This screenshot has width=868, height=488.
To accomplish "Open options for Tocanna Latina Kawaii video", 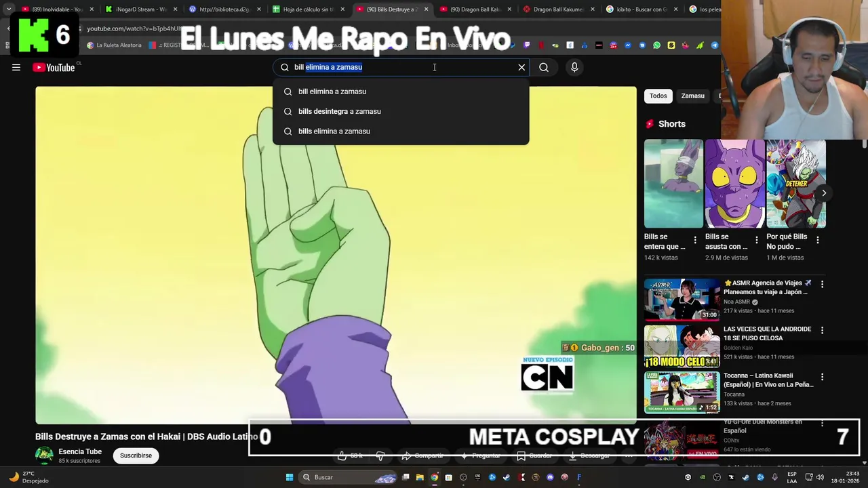I will 822,376.
